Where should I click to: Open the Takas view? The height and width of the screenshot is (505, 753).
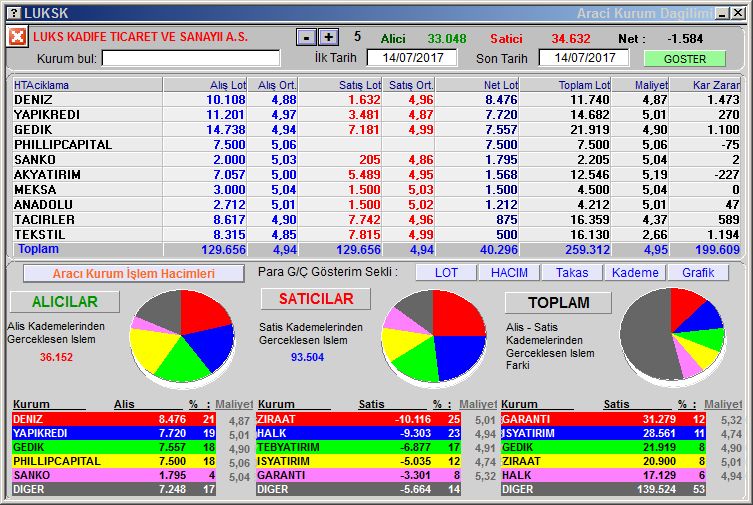pos(572,273)
